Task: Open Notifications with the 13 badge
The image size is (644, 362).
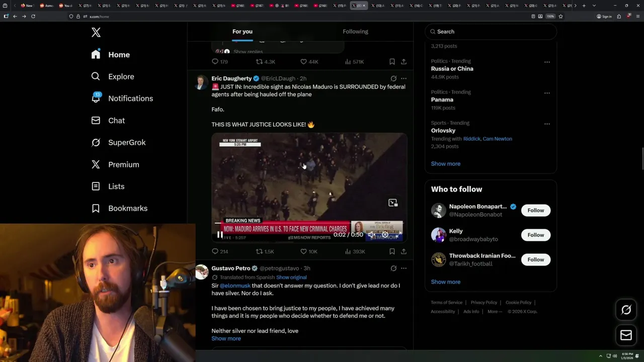Action: [x=122, y=98]
